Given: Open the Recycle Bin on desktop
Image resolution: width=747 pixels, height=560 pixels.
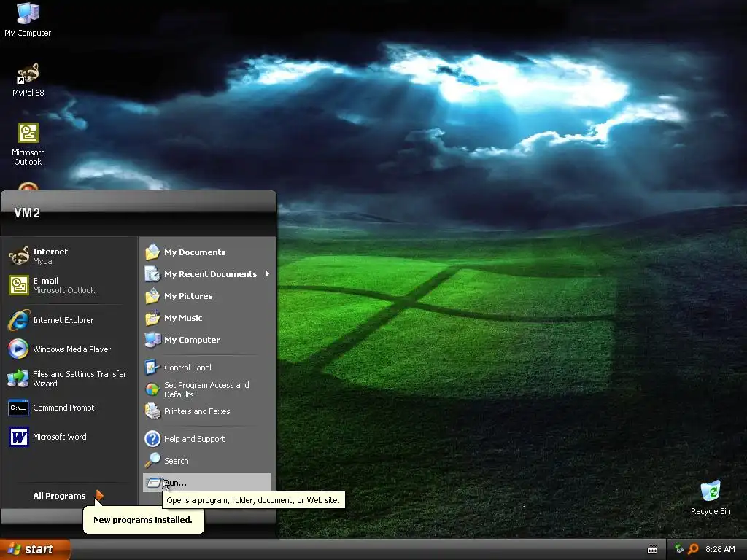Looking at the screenshot, I should (711, 498).
